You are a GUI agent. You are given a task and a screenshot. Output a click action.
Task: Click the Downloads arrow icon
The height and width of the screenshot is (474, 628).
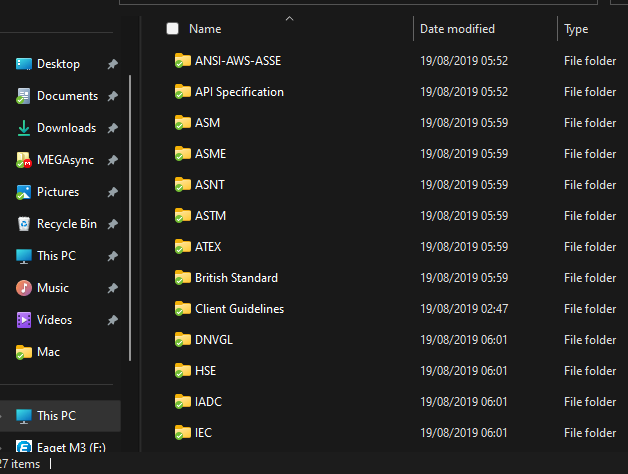(24, 128)
